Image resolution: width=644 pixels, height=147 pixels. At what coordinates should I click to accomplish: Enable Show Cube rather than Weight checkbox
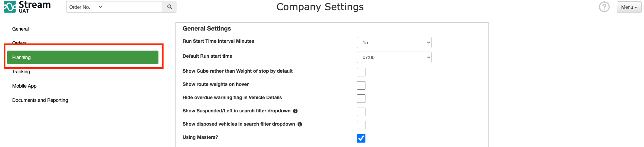coord(361,72)
